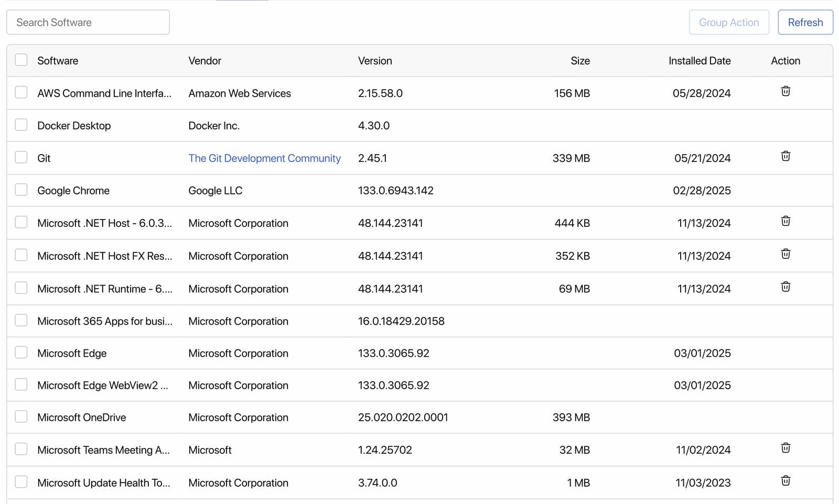Viewport: 839px width, 504px height.
Task: Click trash icon for Microsoft Teams Meeting Add-in
Action: coord(785,448)
